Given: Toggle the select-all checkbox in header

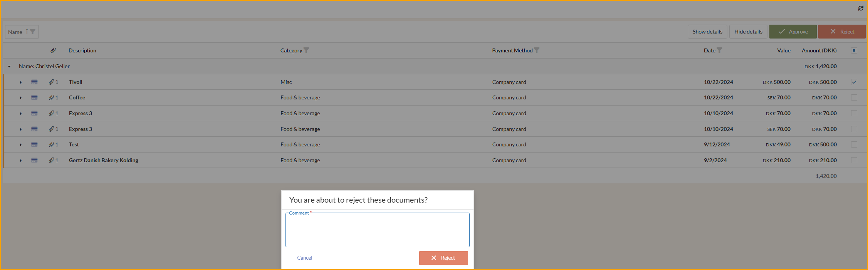Looking at the screenshot, I should tap(854, 50).
